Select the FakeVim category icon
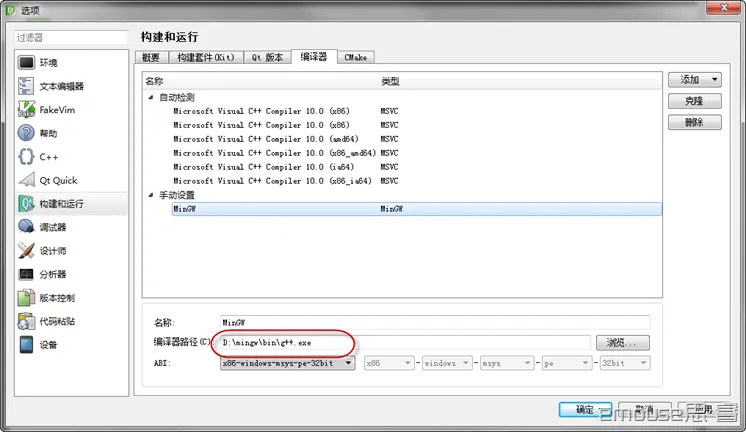 (26, 109)
